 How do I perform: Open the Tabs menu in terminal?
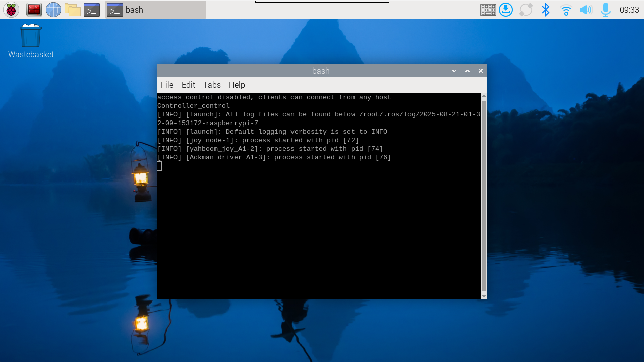point(212,85)
